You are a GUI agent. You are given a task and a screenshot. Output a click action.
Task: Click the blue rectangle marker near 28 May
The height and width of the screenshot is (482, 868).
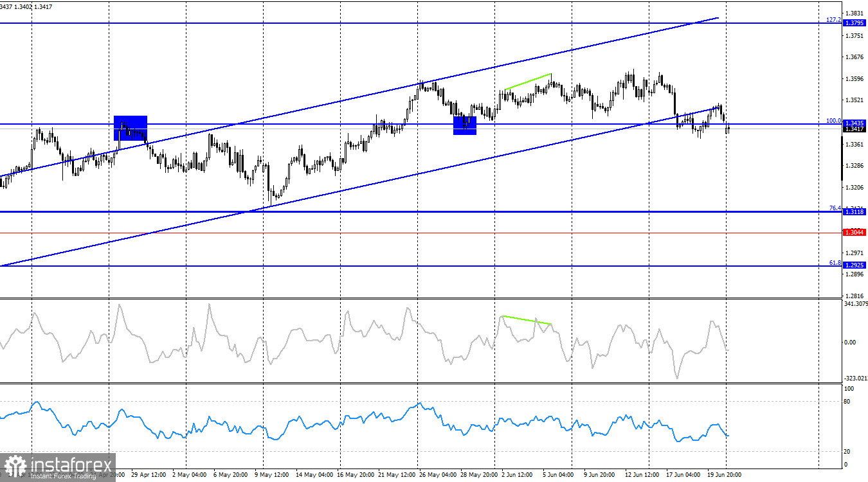[x=465, y=125]
